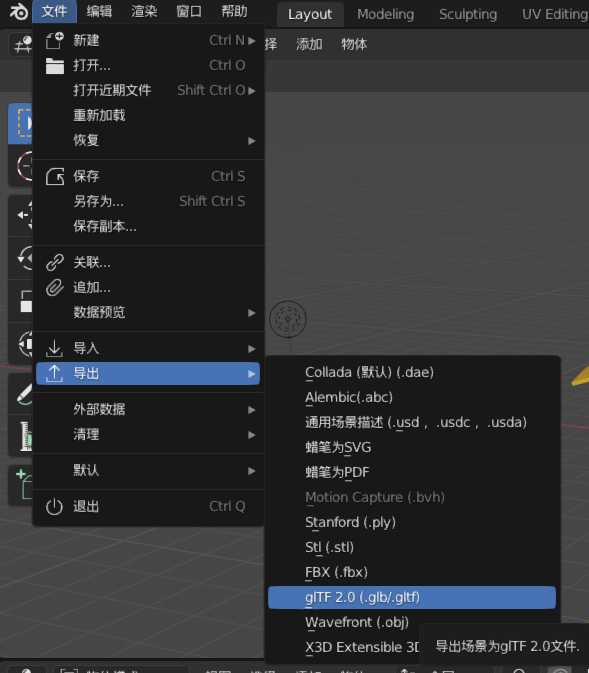
Task: Select the box select tool icon
Action: click(x=21, y=123)
